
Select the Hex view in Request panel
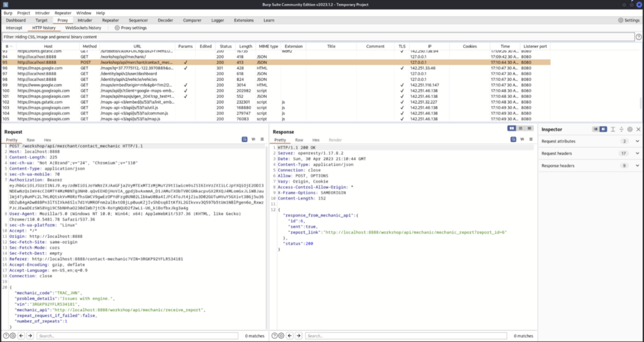(47, 140)
